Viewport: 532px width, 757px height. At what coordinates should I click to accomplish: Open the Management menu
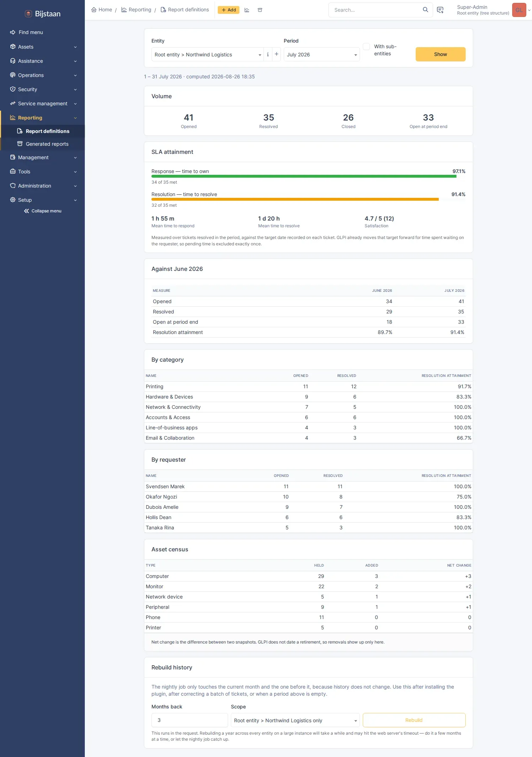[42, 157]
